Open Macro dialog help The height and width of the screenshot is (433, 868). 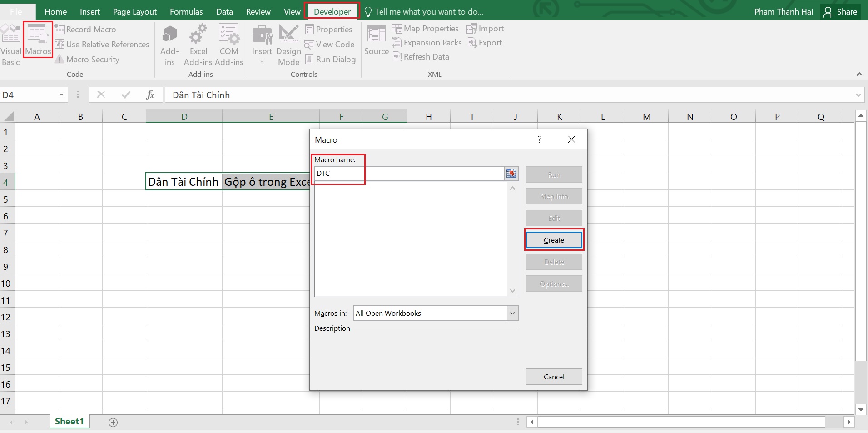point(540,139)
